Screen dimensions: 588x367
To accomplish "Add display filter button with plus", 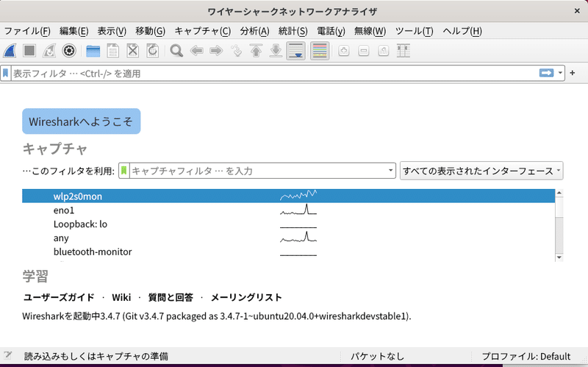I will pyautogui.click(x=573, y=73).
